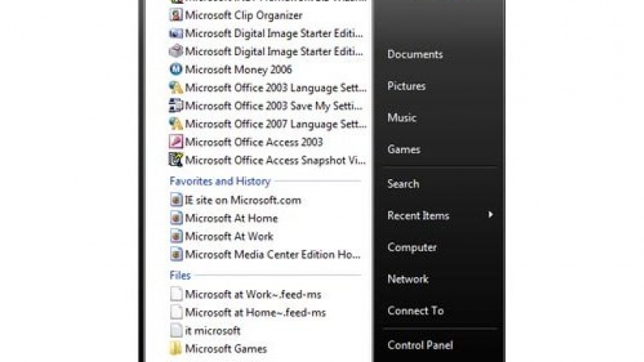
Task: Launch Microsoft Clip Organizer text result
Action: (244, 15)
